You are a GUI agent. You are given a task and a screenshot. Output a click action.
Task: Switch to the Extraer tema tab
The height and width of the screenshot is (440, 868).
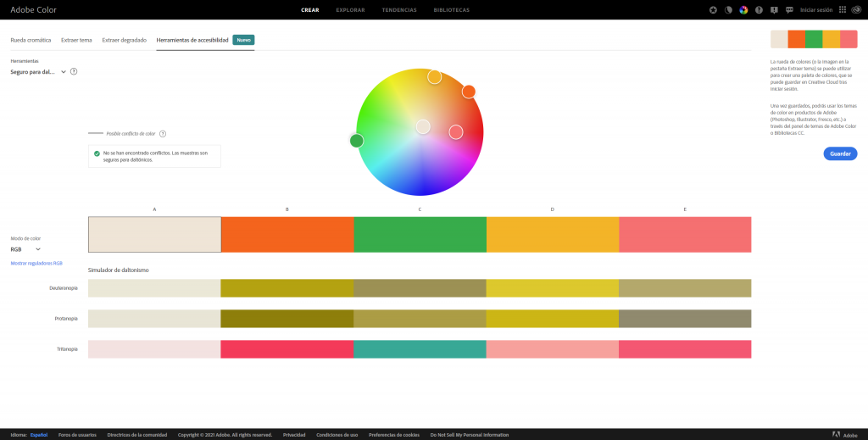[76, 41]
